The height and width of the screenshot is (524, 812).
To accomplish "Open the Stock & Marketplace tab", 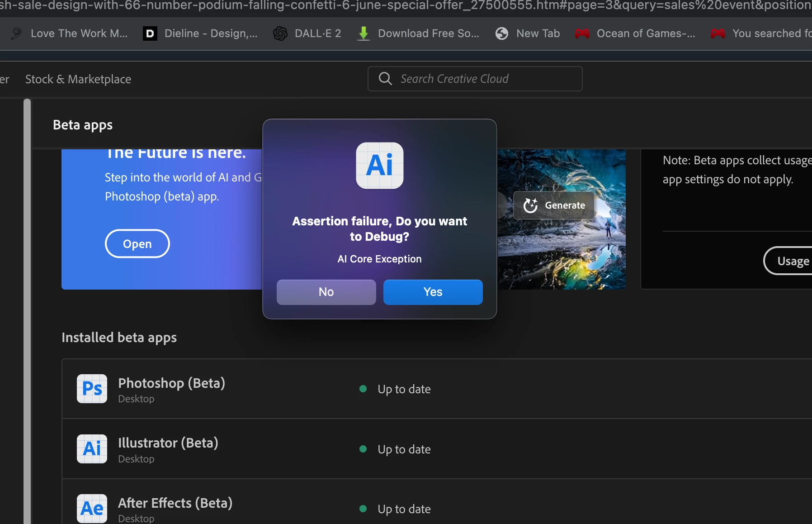I will pos(78,79).
